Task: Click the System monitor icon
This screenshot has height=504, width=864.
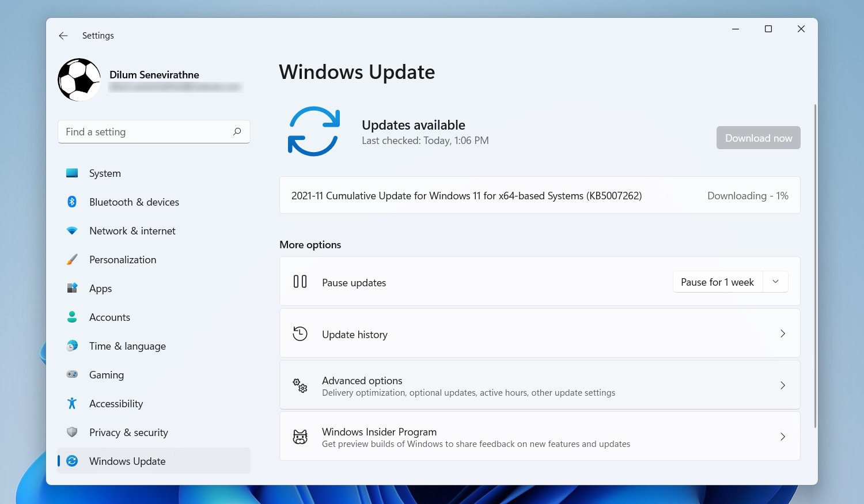Action: (x=72, y=173)
